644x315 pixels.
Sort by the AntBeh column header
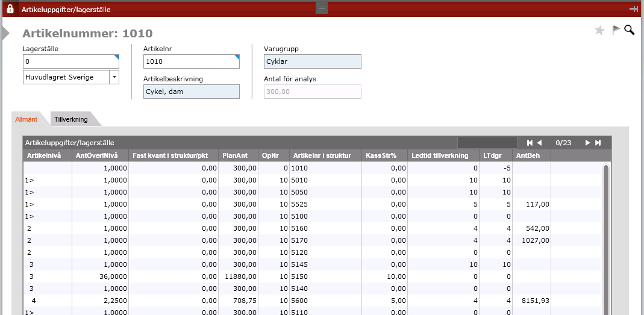tap(531, 155)
